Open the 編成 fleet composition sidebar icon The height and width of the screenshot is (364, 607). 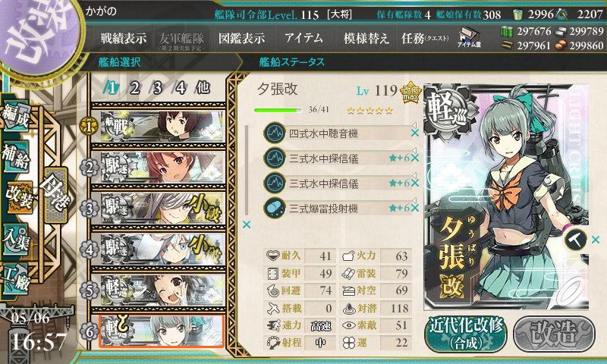17,116
